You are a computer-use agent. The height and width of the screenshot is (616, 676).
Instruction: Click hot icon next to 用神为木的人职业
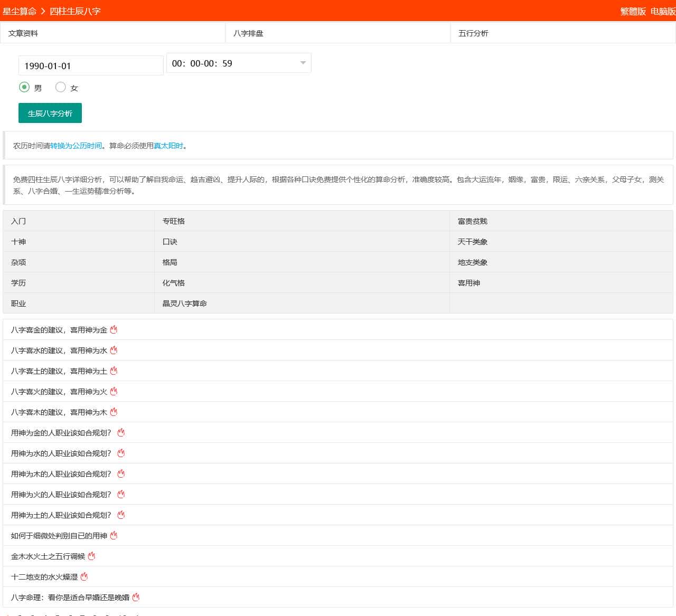(121, 474)
